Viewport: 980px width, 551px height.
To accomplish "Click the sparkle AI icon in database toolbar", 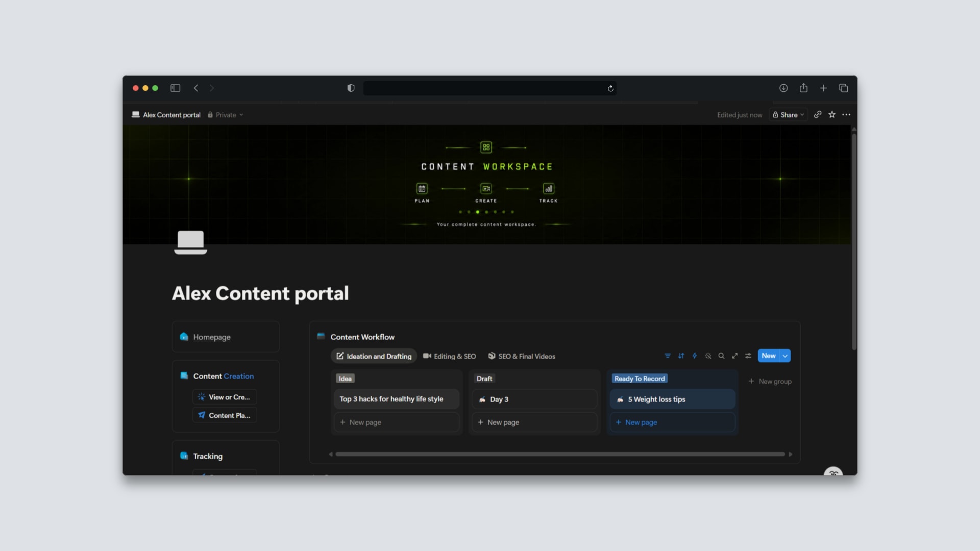I will 708,356.
